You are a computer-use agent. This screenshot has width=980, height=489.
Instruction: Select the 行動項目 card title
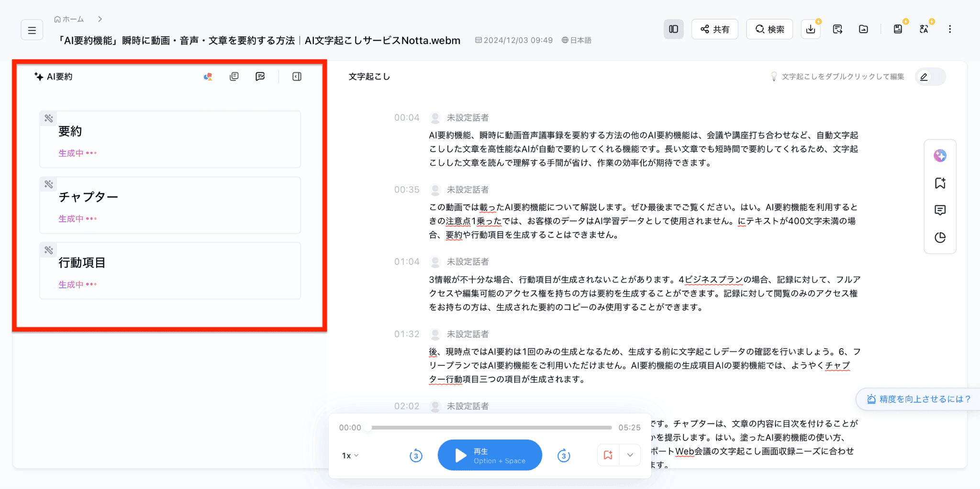click(x=82, y=262)
